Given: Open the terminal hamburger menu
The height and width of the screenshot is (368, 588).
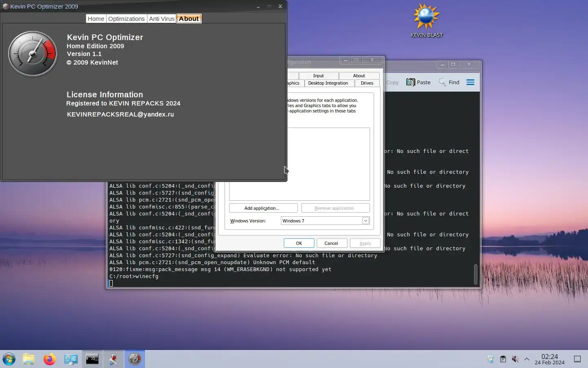Looking at the screenshot, I should 470,82.
